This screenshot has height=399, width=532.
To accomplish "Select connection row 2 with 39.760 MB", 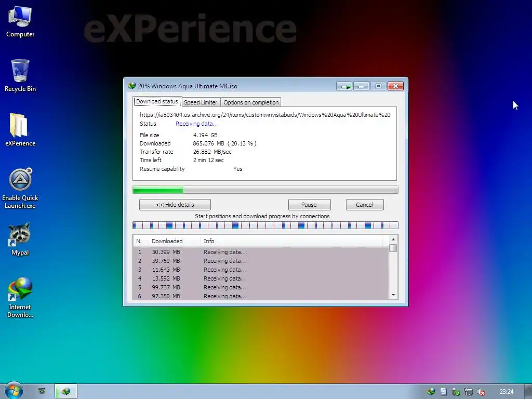I will (x=261, y=261).
